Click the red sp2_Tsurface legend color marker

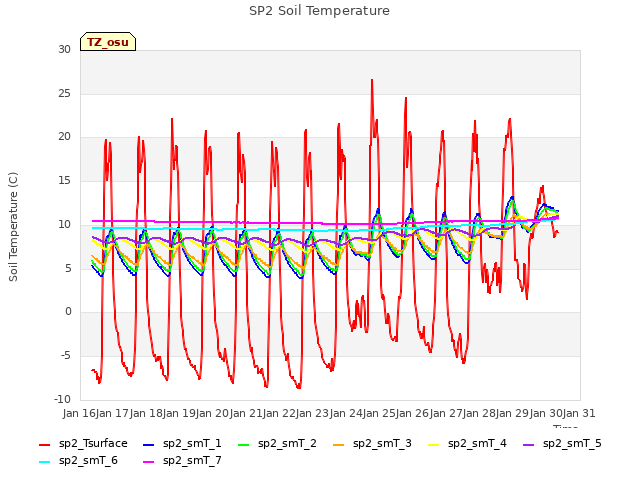pos(44,444)
